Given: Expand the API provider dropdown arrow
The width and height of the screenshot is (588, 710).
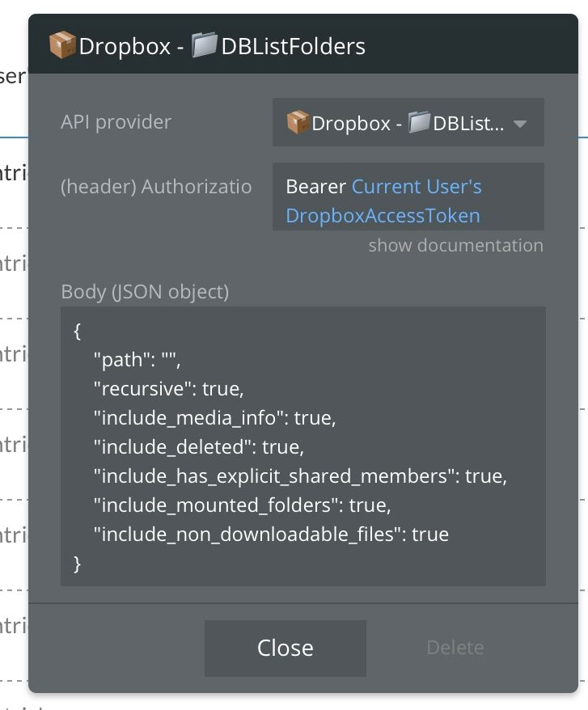Looking at the screenshot, I should point(520,124).
